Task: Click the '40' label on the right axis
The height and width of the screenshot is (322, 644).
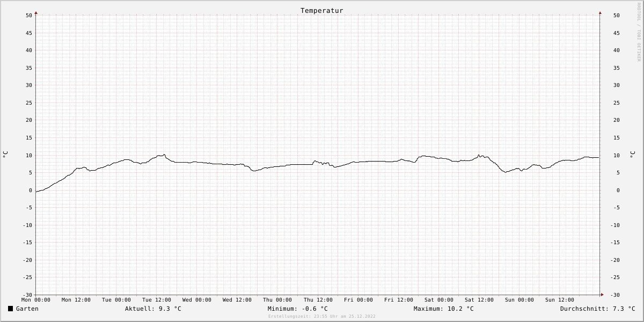Action: pyautogui.click(x=617, y=50)
